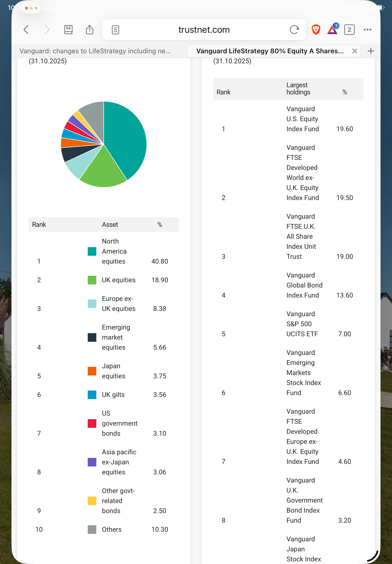This screenshot has width=392, height=564.
Task: Tap the trustnet.com address bar
Action: point(204,30)
